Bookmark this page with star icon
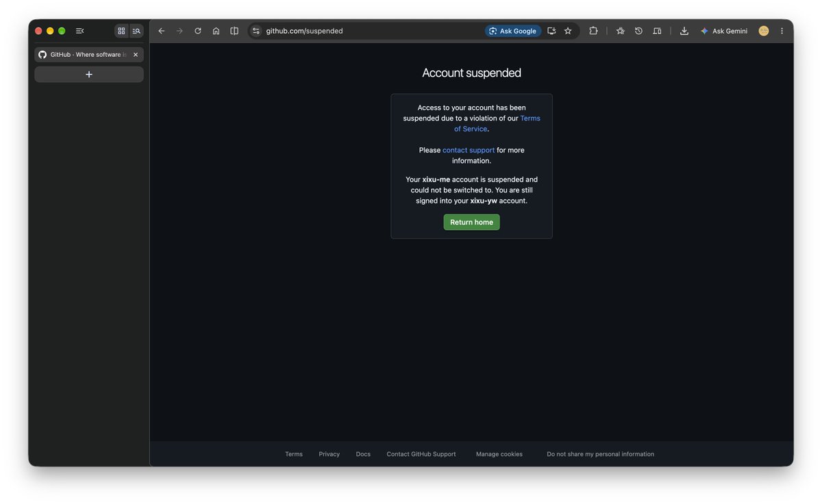Image resolution: width=822 pixels, height=504 pixels. [x=568, y=31]
